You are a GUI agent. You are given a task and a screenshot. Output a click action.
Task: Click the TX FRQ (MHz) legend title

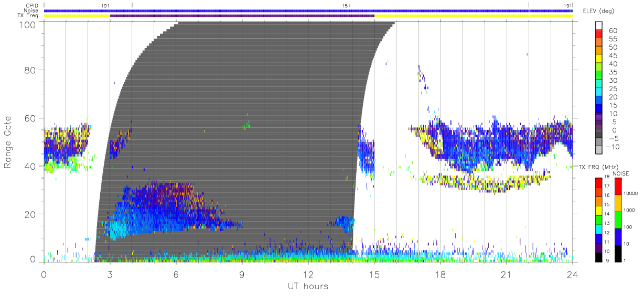pyautogui.click(x=599, y=167)
